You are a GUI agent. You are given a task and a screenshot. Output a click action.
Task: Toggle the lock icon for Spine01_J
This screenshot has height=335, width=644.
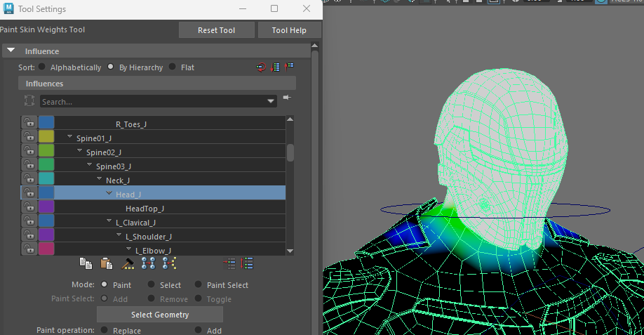pos(29,137)
